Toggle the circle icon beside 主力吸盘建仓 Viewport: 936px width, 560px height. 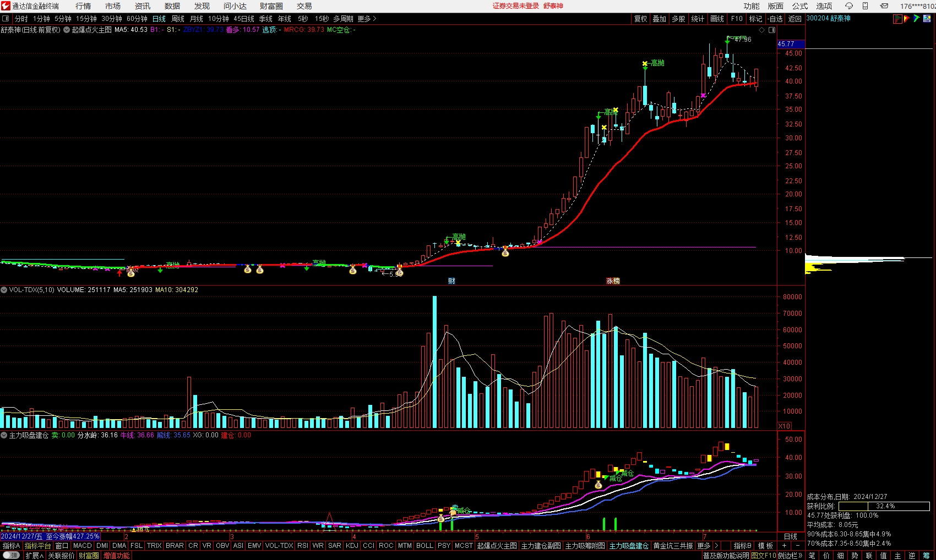4,435
